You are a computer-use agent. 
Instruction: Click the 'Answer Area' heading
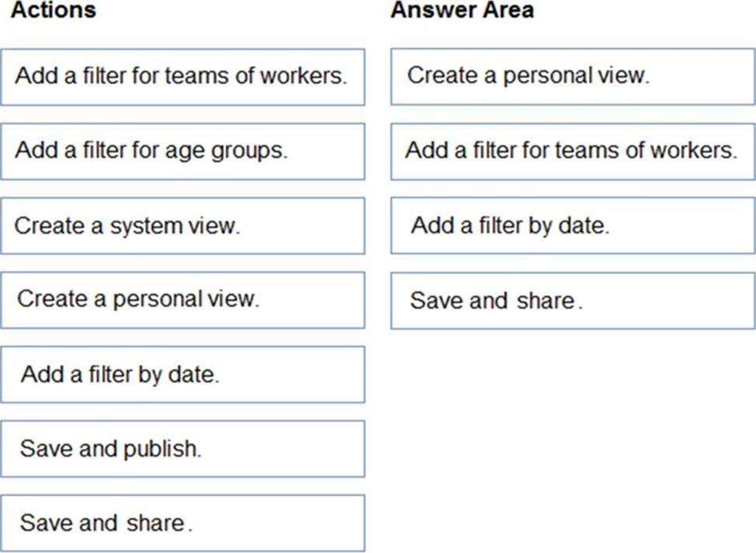463,10
